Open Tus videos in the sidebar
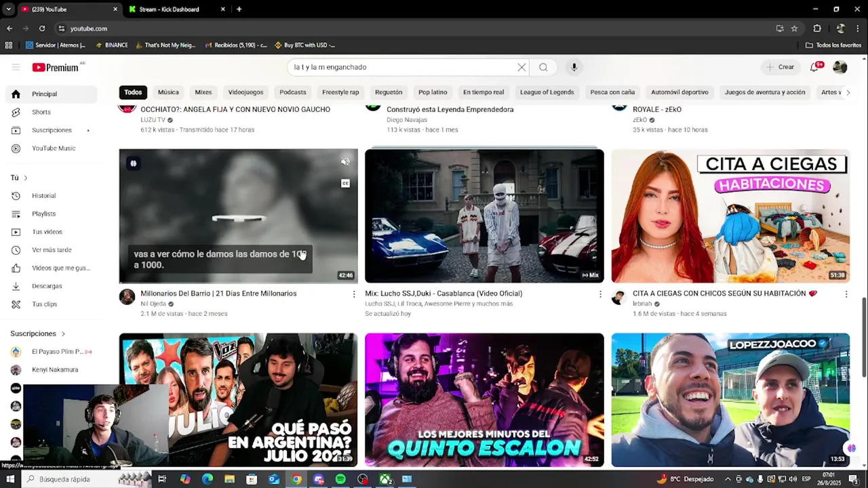The width and height of the screenshot is (868, 488). coord(52,232)
